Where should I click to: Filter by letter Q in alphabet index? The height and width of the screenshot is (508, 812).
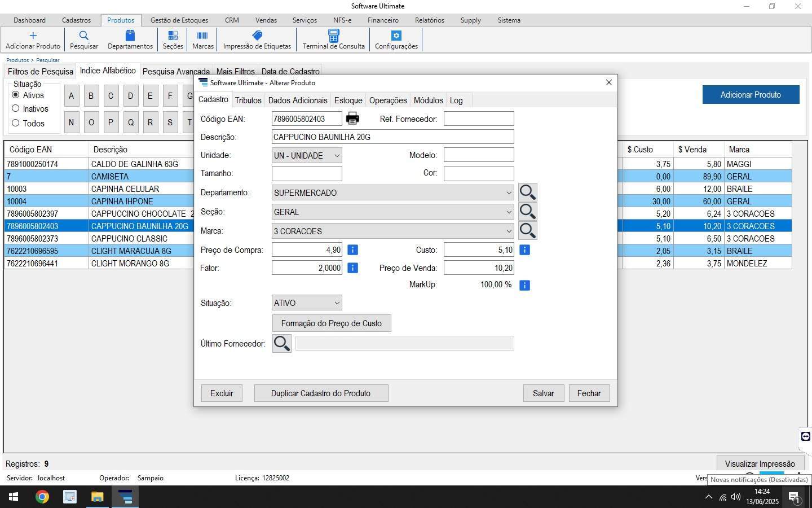[x=130, y=122]
